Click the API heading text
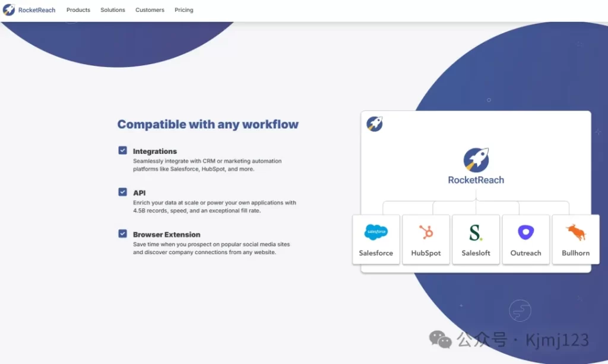The width and height of the screenshot is (608, 364). coord(139,193)
